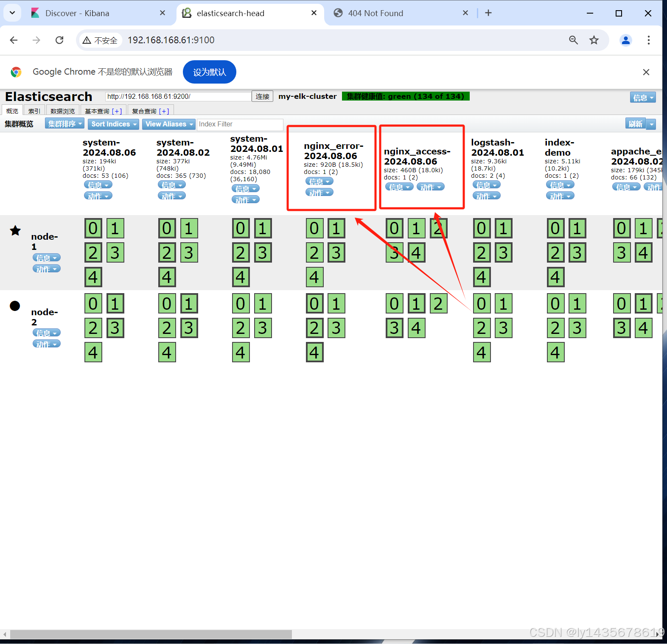Viewport: 667px width, 644px height.
Task: Open 信息 dropdown for node-1
Action: 47,258
